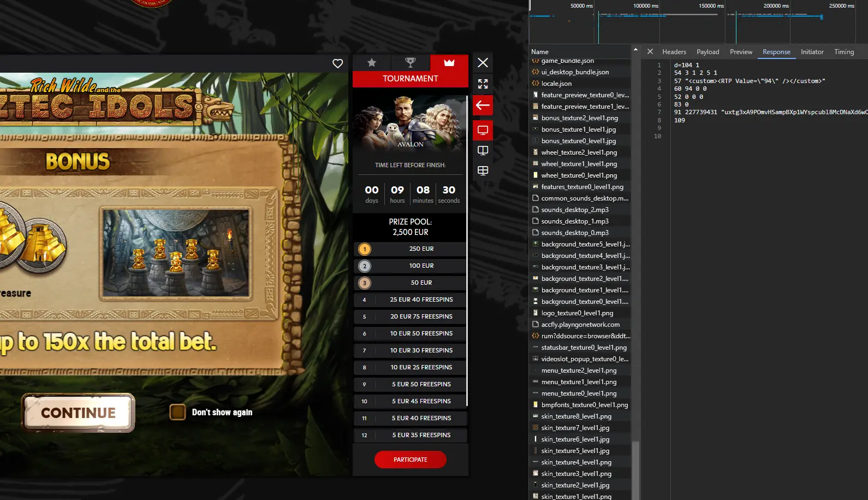Select bonus_texture2_level1.png request
This screenshot has width=868, height=500.
pos(580,118)
